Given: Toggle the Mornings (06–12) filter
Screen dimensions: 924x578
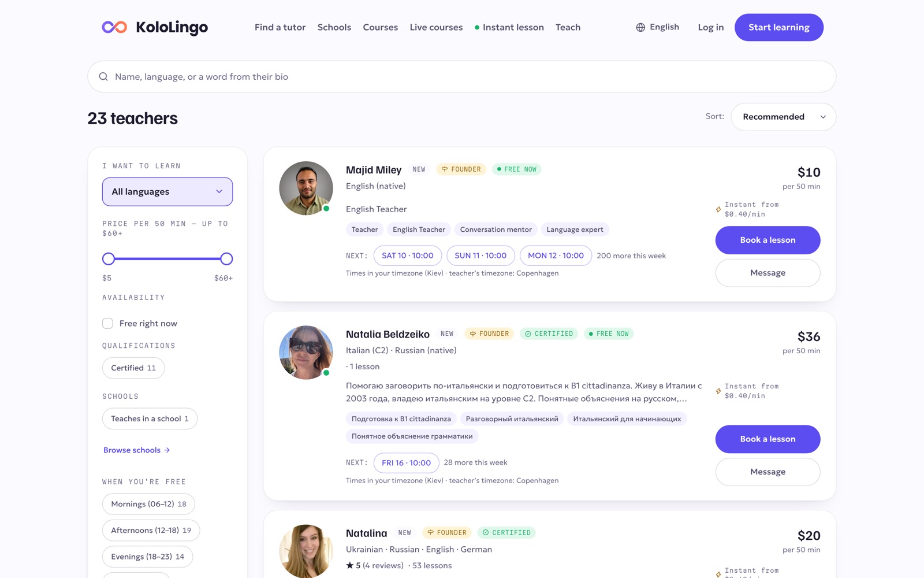Looking at the screenshot, I should 148,504.
